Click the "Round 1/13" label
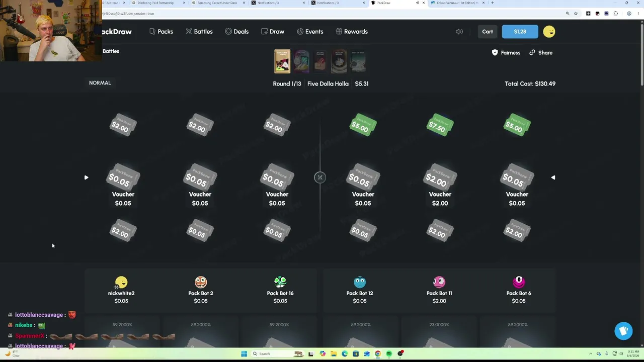This screenshot has width=644, height=362. [287, 83]
